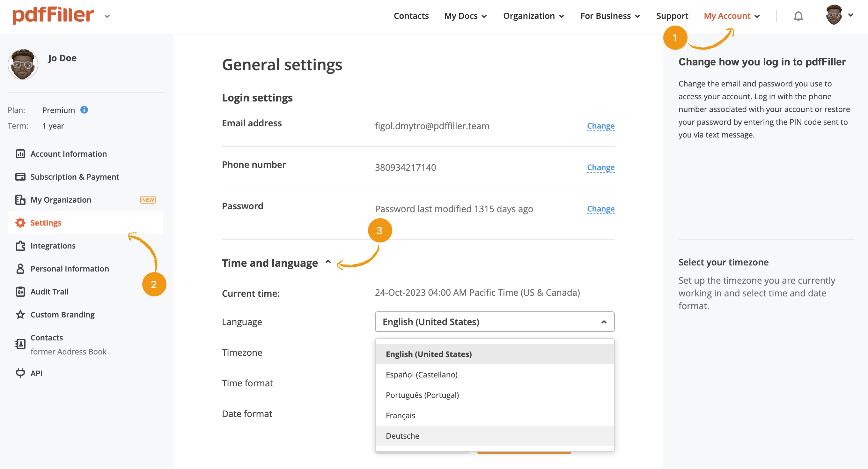Click the Premium plan info icon

tap(84, 110)
